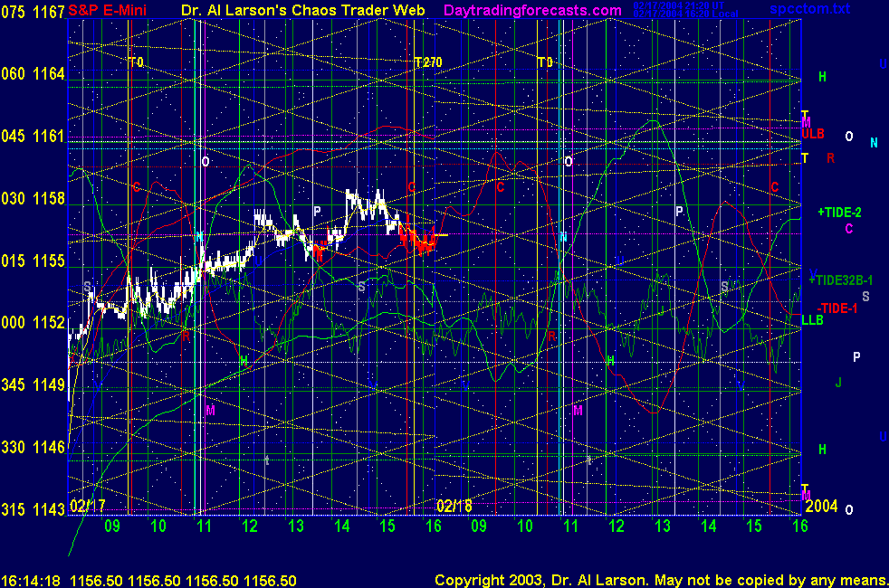Click the +TIDE32B-1 curve legend label
Image resolution: width=889 pixels, height=588 pixels.
point(841,280)
